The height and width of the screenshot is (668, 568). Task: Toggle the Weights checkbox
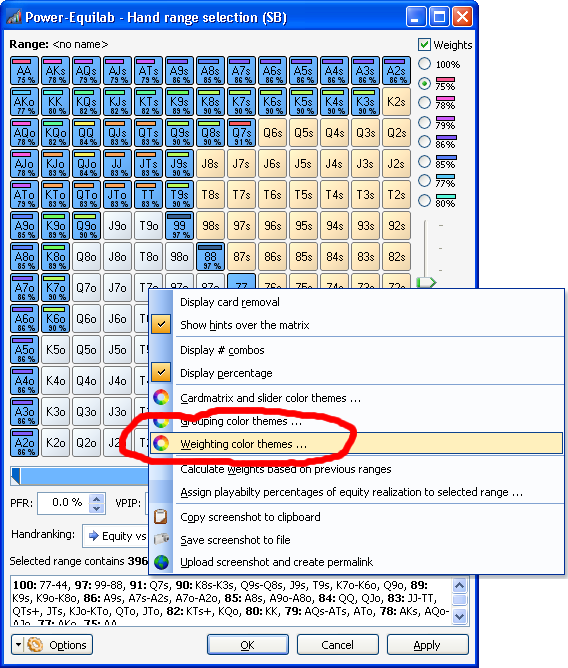(x=424, y=44)
